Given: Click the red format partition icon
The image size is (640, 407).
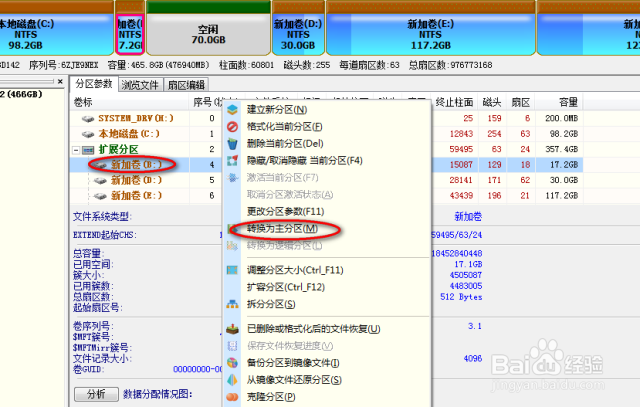Looking at the screenshot, I should [232, 127].
